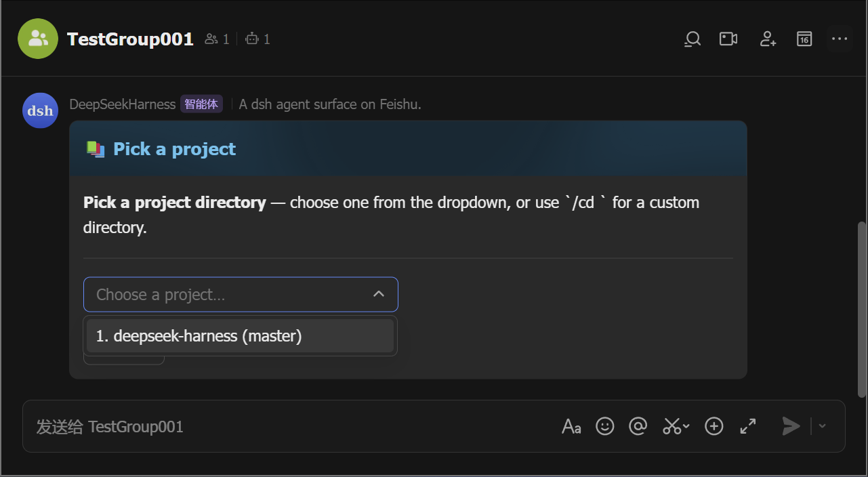Click the Pick a project card header
Image resolution: width=868 pixels, height=477 pixels.
click(408, 149)
